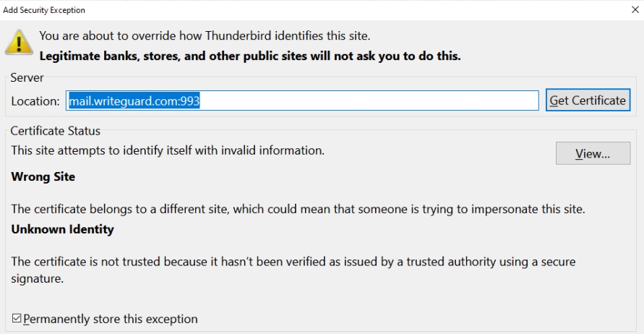Screen dimensions: 644x334
Task: Click the invalid information status sentence
Action: 168,150
